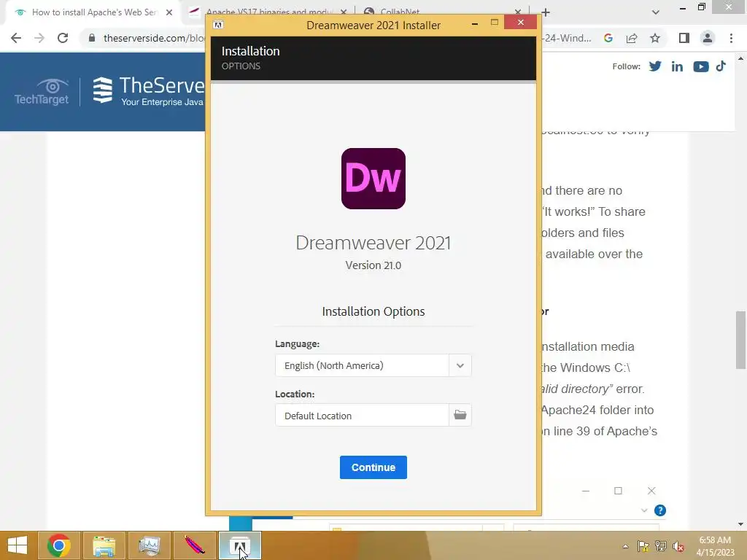Click the Google icon in address bar
747x560 pixels.
point(608,38)
